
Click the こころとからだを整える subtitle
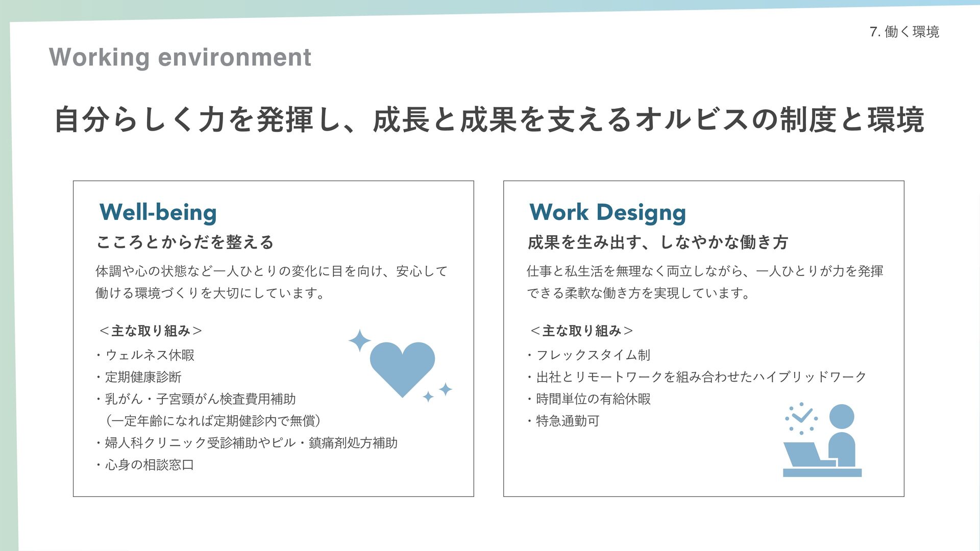tap(185, 242)
